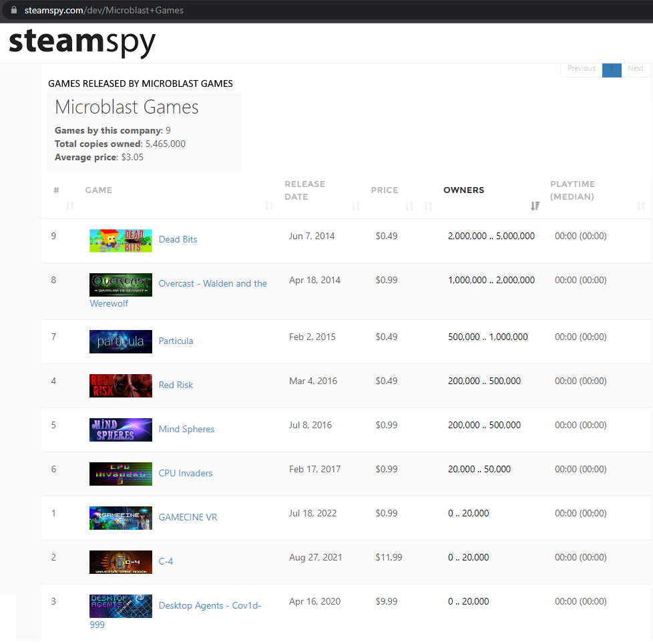
Task: Open Dead Bits game thumbnail
Action: (121, 240)
